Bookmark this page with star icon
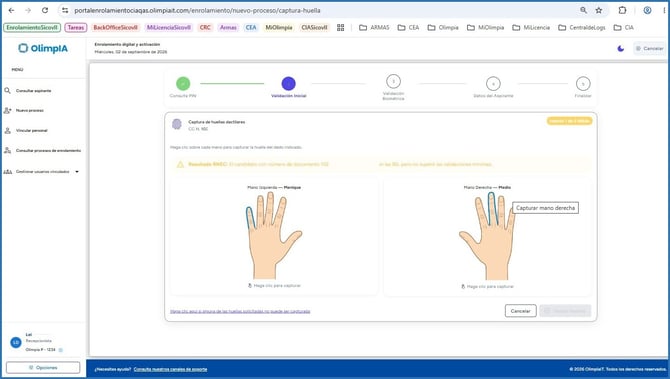This screenshot has width=670, height=379. click(599, 10)
